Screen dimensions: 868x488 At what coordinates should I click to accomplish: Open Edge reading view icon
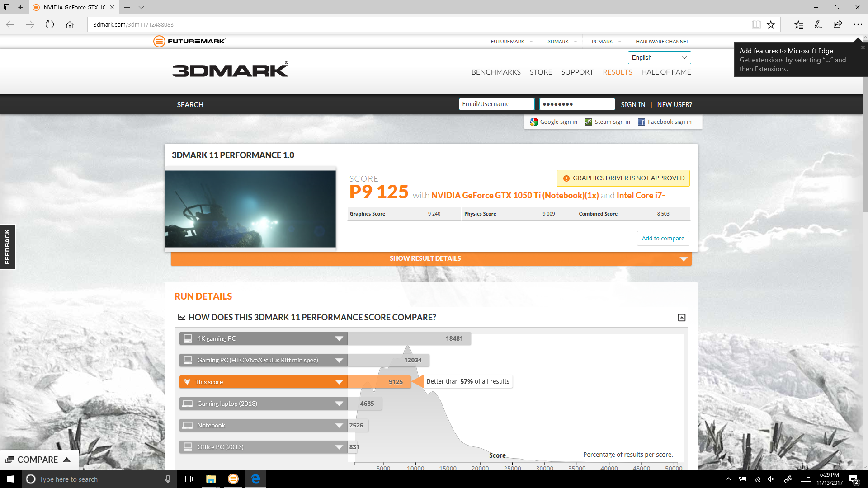(x=756, y=25)
